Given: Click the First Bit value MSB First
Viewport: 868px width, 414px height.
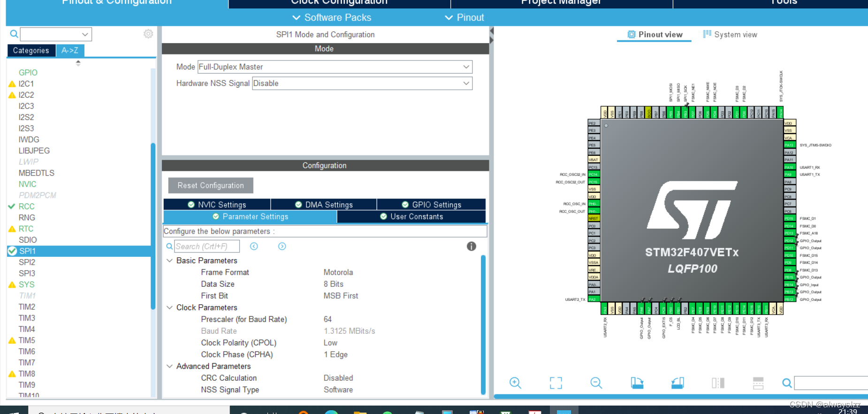Looking at the screenshot, I should coord(341,296).
